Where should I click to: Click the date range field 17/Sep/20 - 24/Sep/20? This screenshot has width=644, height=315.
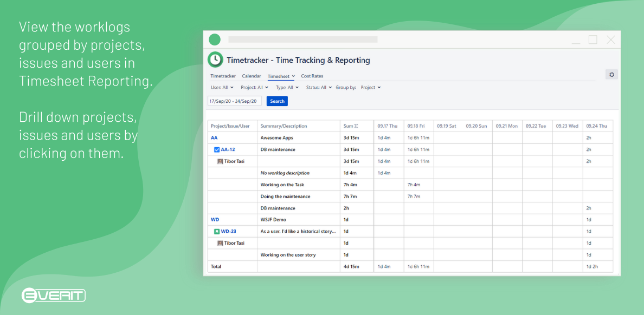coord(235,101)
